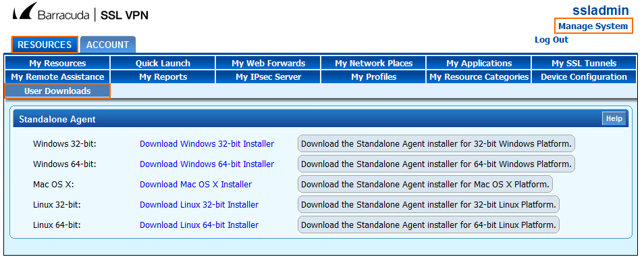Image resolution: width=644 pixels, height=257 pixels.
Task: Open Quick Launch menu item
Action: coord(163,64)
